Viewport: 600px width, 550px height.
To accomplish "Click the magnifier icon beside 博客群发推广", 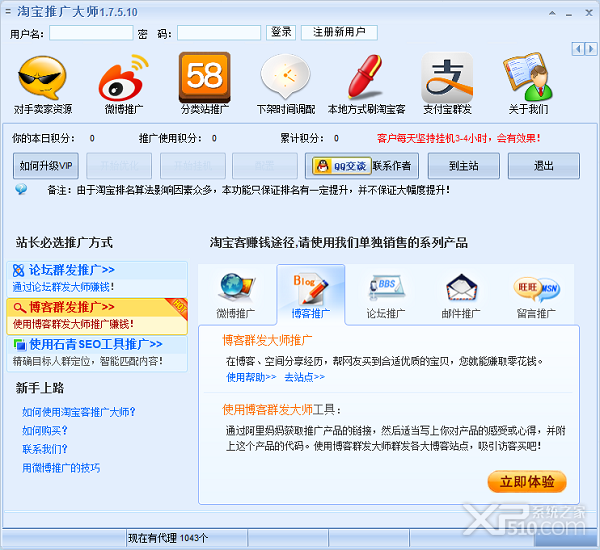I will pos(19,307).
